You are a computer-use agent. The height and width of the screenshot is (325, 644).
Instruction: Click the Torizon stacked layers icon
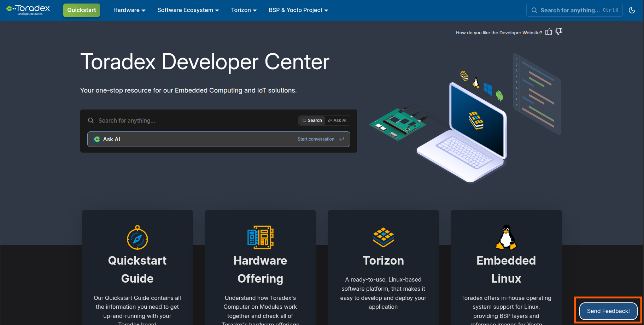coord(383,237)
